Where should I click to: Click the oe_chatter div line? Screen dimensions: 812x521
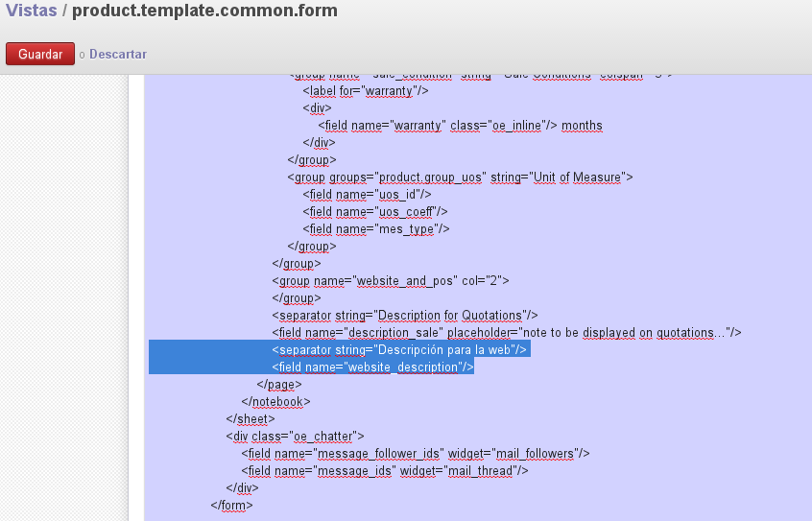click(x=295, y=436)
